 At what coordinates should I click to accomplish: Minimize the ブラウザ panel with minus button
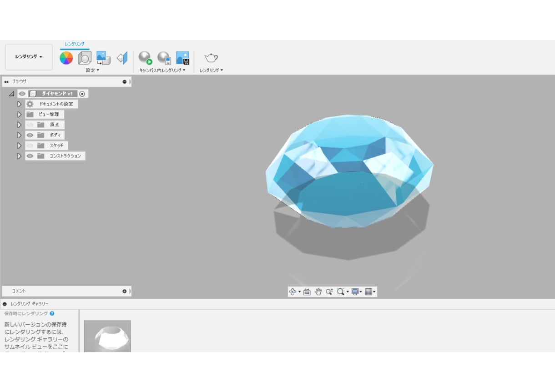(x=124, y=82)
